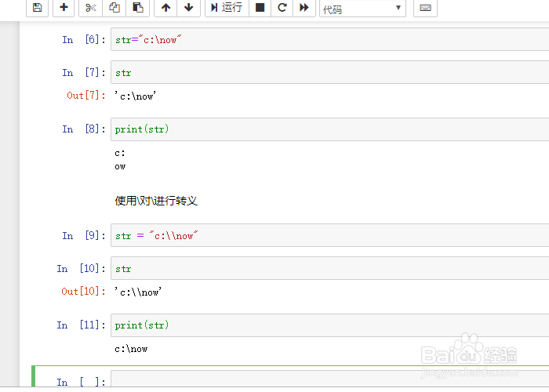Select the In [8] cell print(str)
The height and width of the screenshot is (392, 549).
pyautogui.click(x=330, y=129)
